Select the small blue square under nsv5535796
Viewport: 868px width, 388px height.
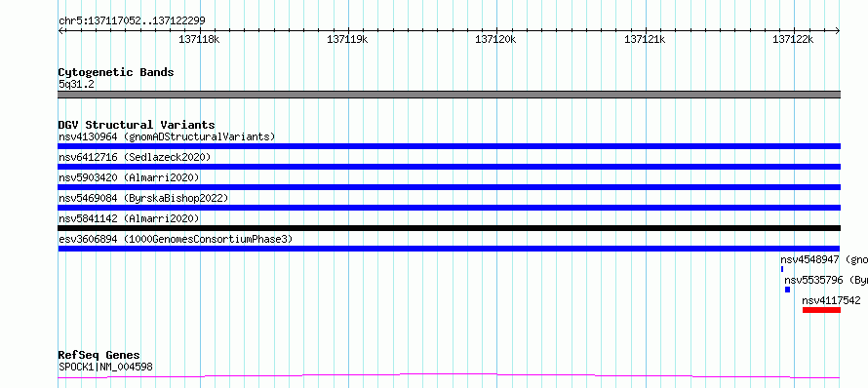click(x=788, y=290)
